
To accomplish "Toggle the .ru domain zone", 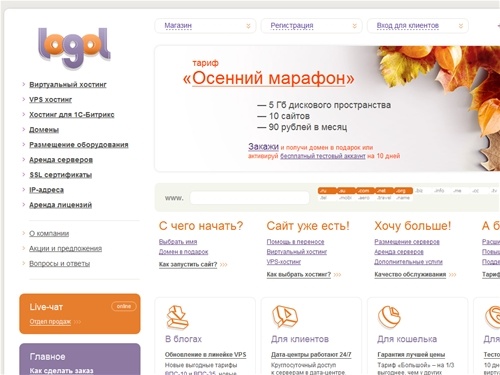I will coord(327,191).
